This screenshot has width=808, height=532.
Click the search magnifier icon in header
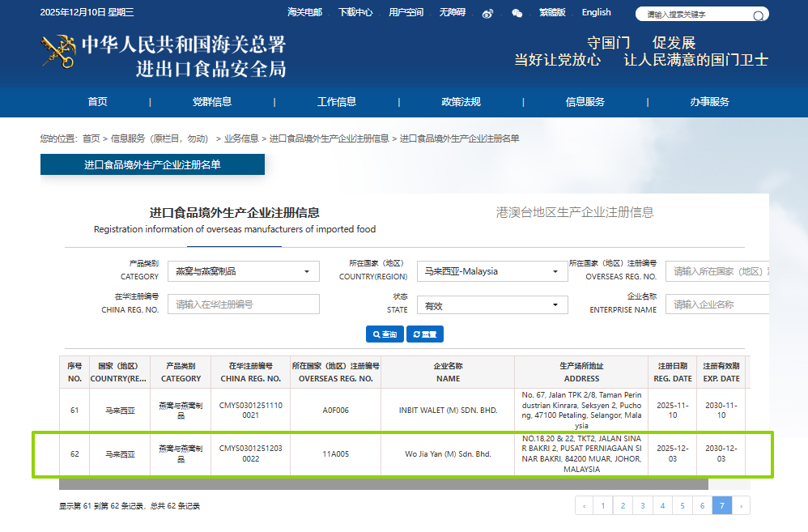759,15
